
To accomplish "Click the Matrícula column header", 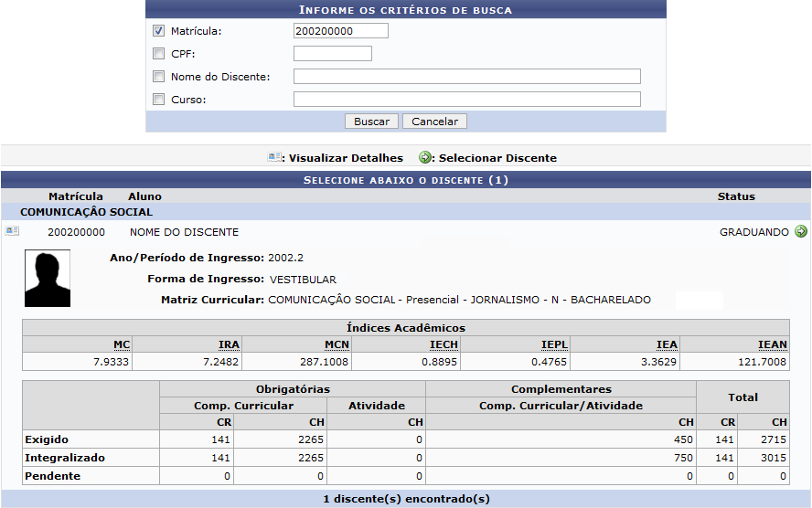I will tap(76, 196).
